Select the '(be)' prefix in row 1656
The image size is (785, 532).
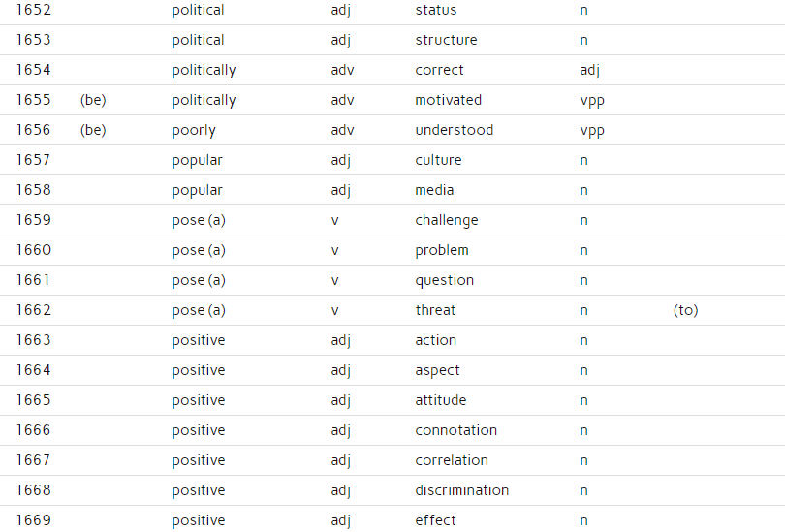(x=93, y=130)
